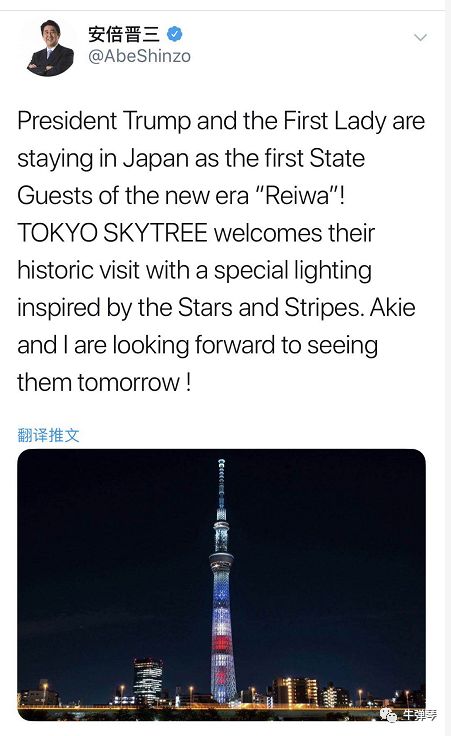
Task: Click the red stripe band on the tower
Action: point(222,643)
